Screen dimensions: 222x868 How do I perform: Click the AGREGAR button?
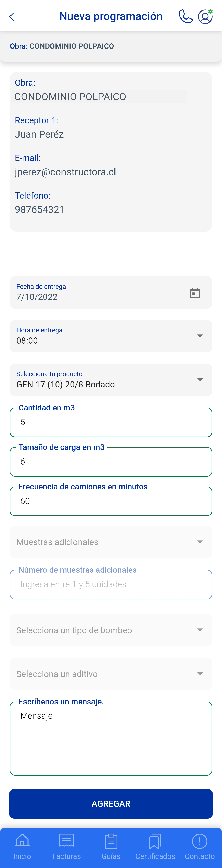(111, 804)
